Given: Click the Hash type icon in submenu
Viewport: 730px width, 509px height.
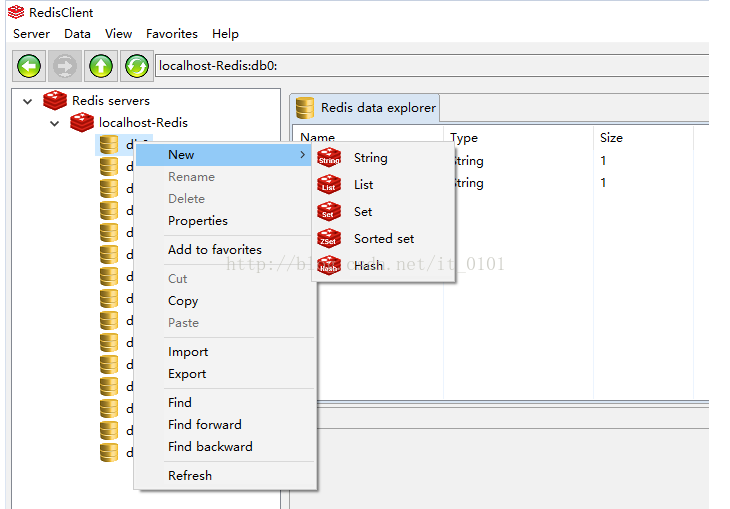Looking at the screenshot, I should point(329,265).
